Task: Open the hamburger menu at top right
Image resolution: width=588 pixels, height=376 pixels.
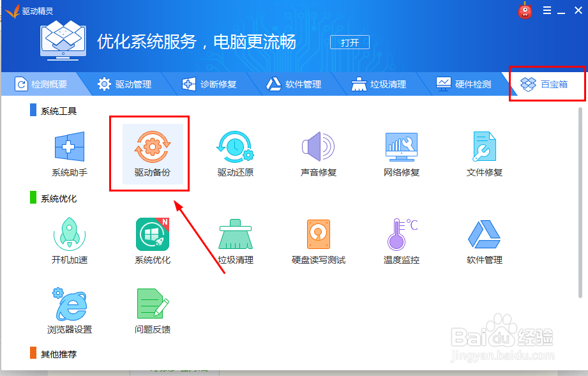Action: tap(546, 10)
